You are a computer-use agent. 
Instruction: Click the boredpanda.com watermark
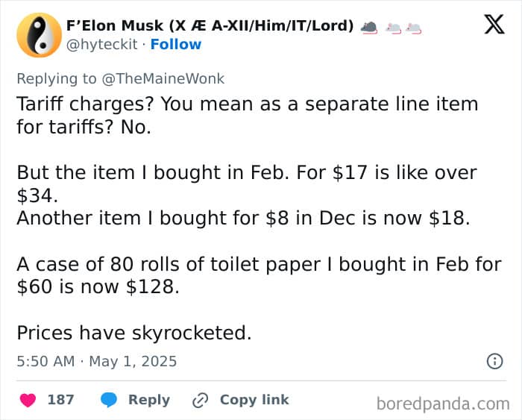443,404
